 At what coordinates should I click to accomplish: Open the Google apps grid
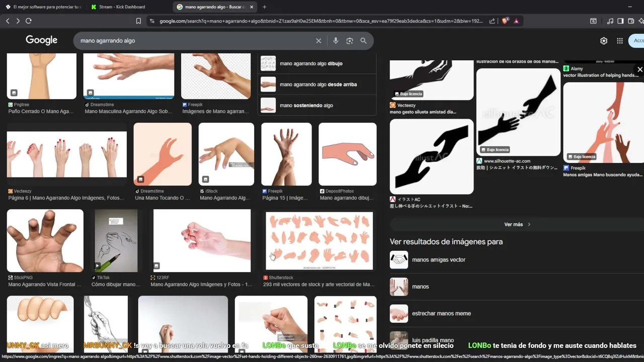pos(620,41)
